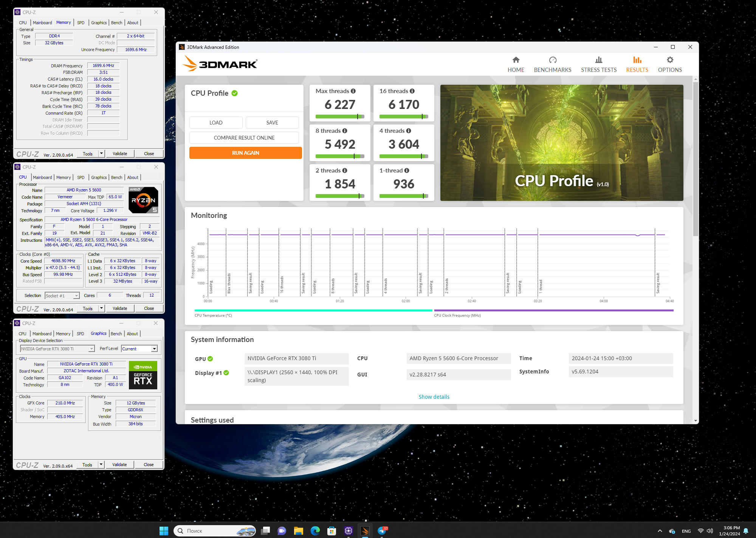Click the green check next to CPU Profile

pos(235,93)
